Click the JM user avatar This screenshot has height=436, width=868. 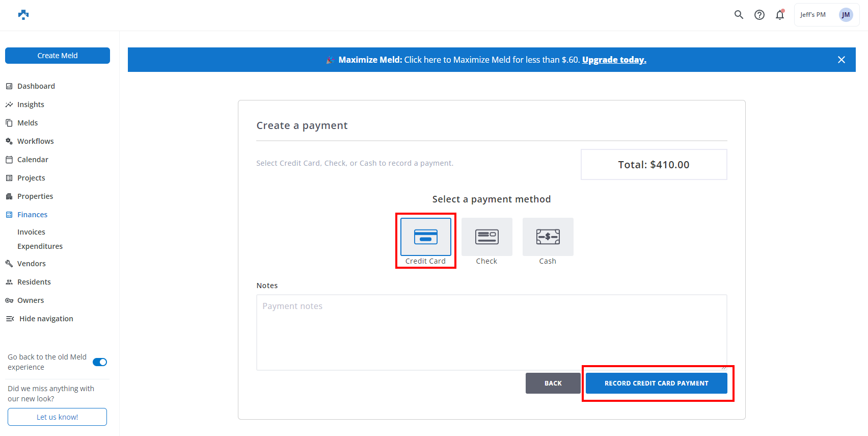(x=846, y=15)
